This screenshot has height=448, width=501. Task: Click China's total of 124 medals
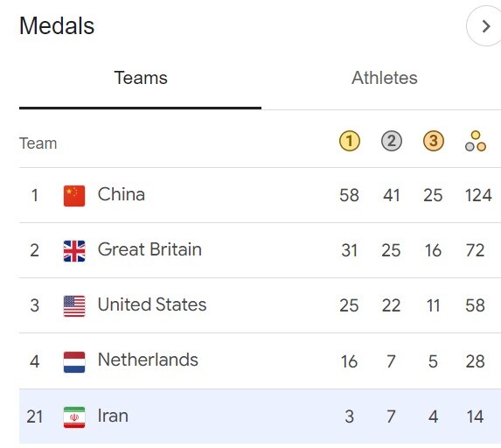point(478,195)
